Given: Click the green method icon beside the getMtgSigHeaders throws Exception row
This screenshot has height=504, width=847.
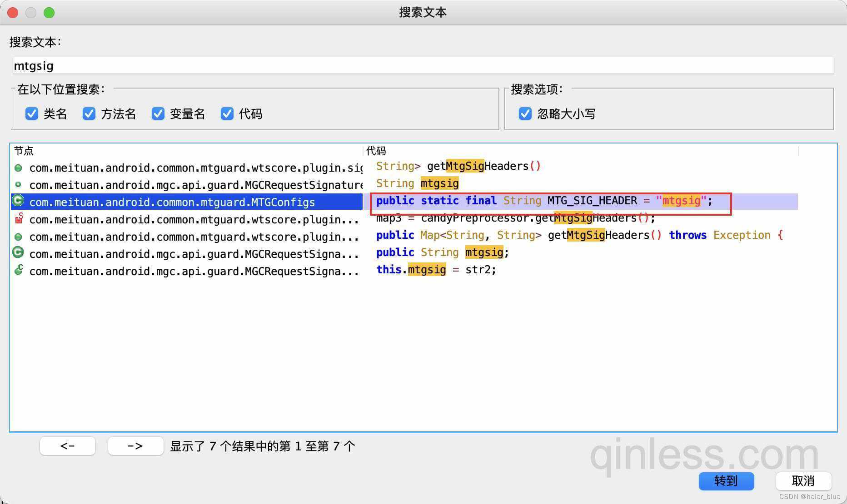Looking at the screenshot, I should click(18, 237).
